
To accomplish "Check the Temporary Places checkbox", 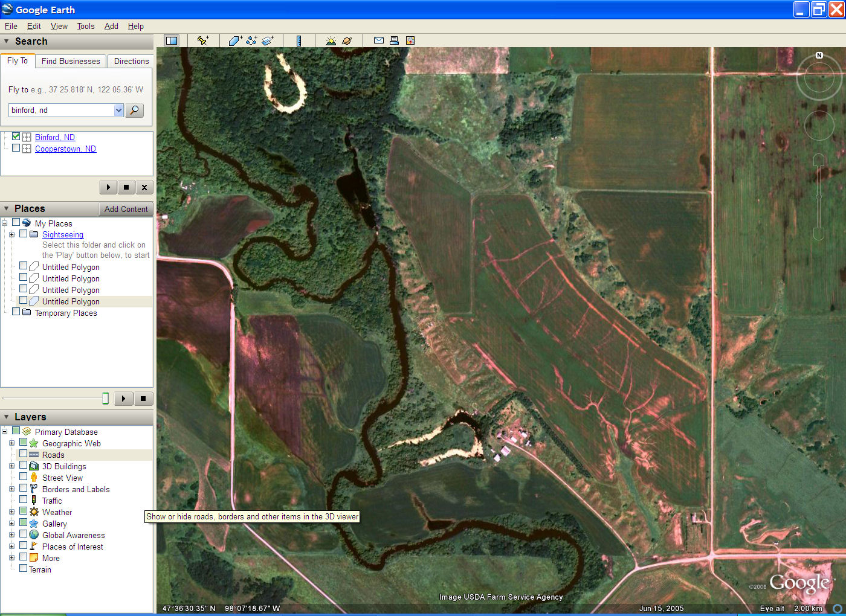I will tap(16, 312).
